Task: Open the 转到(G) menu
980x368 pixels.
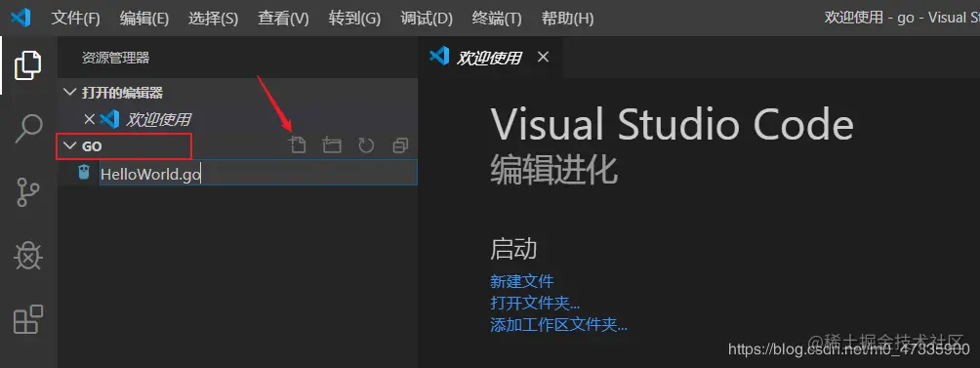Action: 354,19
